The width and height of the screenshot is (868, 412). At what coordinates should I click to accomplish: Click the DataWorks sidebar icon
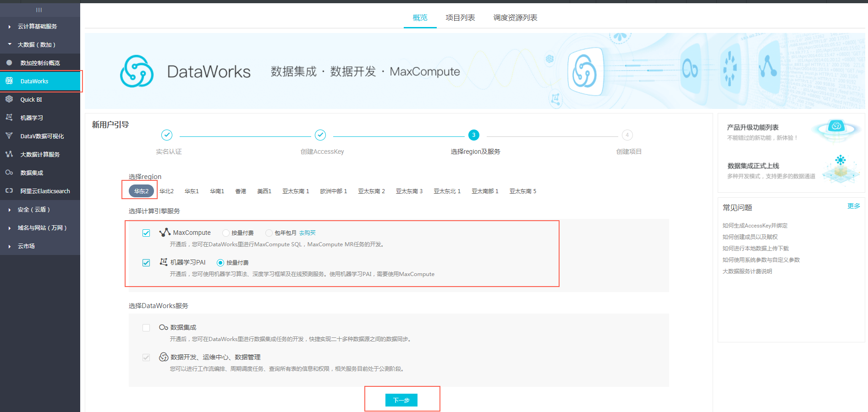[9, 81]
